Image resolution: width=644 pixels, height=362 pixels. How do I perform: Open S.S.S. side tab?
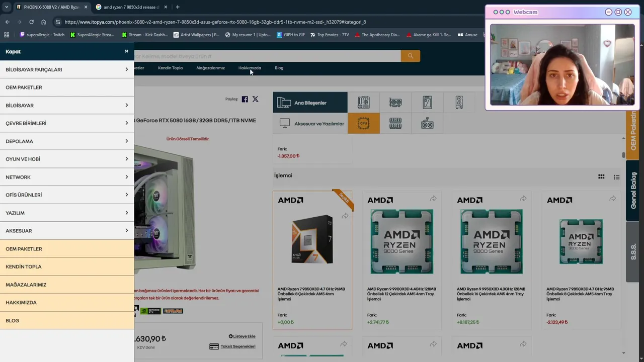tap(633, 252)
